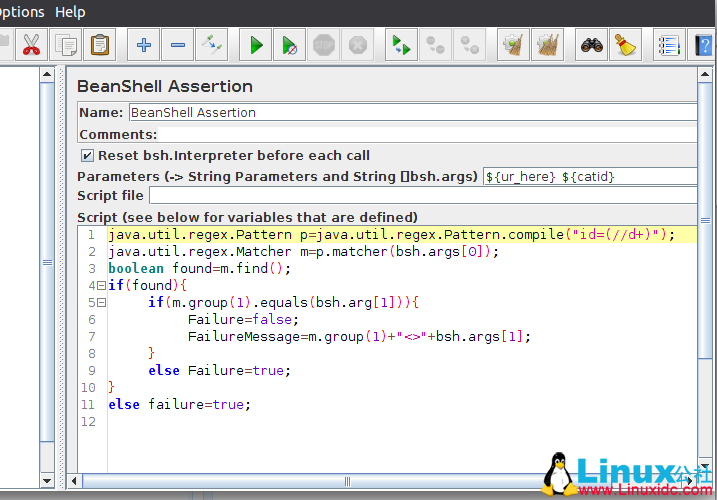
Task: Open the Help menu
Action: tap(70, 12)
